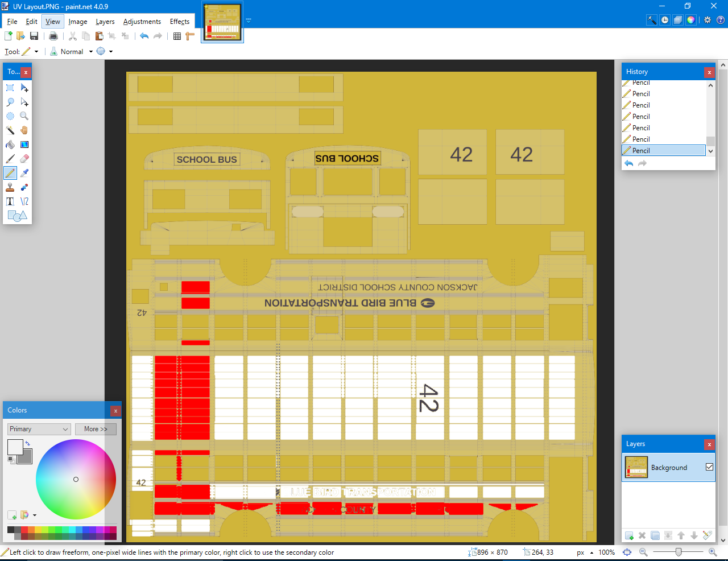Image resolution: width=728 pixels, height=561 pixels.
Task: Open the image list dropdown arrow
Action: click(x=249, y=20)
